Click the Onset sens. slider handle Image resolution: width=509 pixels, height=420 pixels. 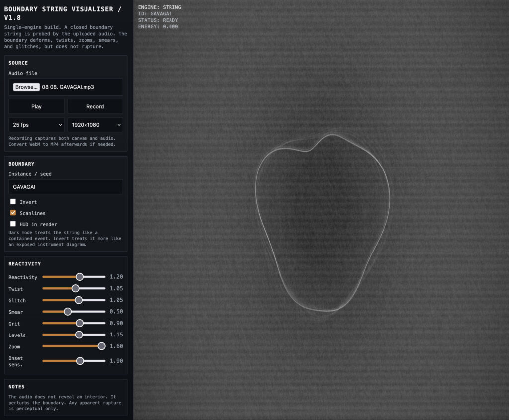click(x=80, y=361)
